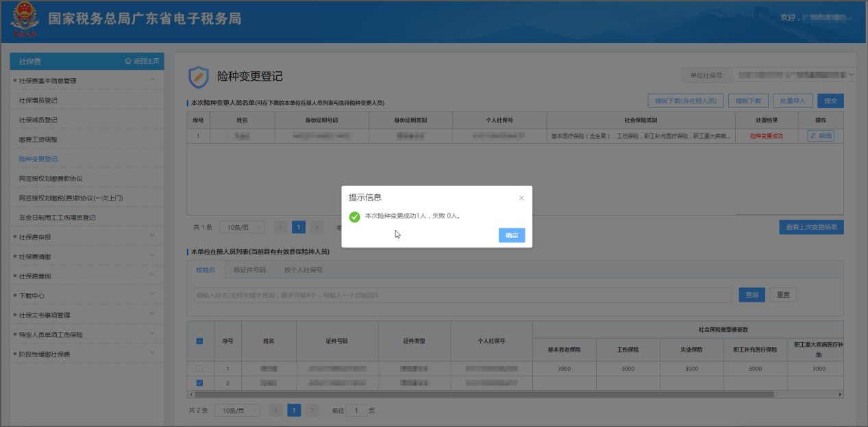
Task: Click the name search input field
Action: tap(462, 295)
